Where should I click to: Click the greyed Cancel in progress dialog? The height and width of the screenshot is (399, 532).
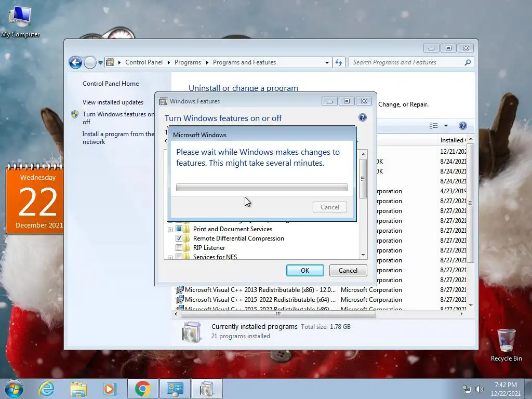pyautogui.click(x=329, y=207)
